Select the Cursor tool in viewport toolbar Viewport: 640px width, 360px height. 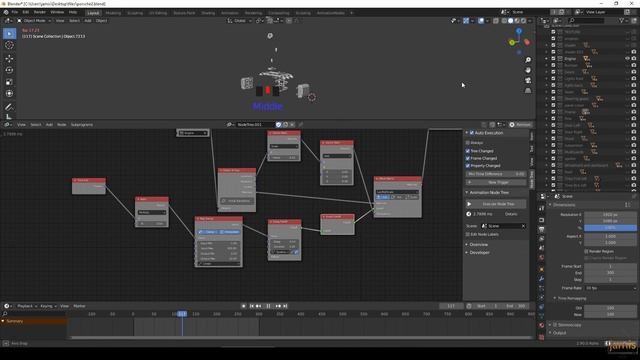pos(9,45)
